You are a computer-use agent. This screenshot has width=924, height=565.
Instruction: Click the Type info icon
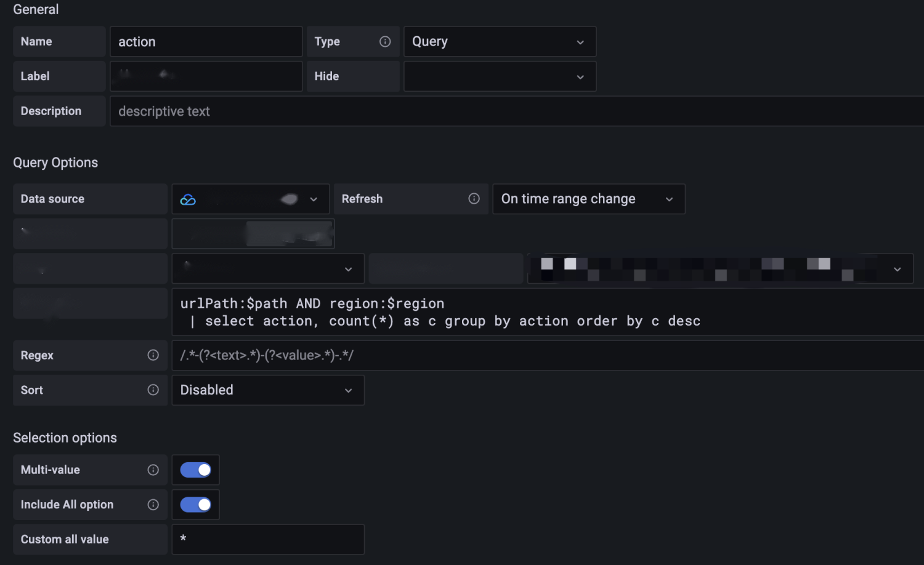point(385,42)
